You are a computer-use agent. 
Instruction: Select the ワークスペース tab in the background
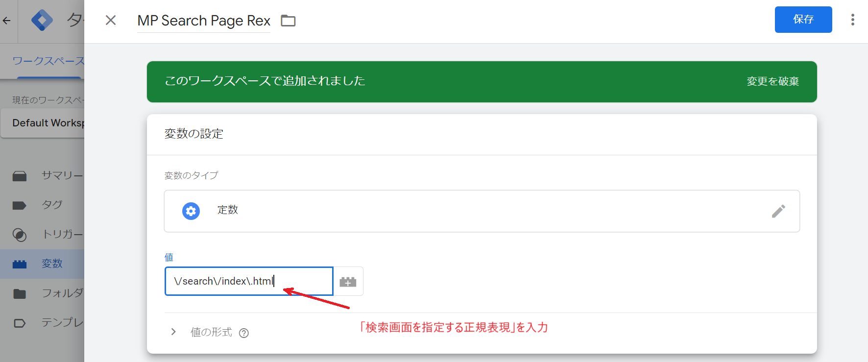pos(48,61)
